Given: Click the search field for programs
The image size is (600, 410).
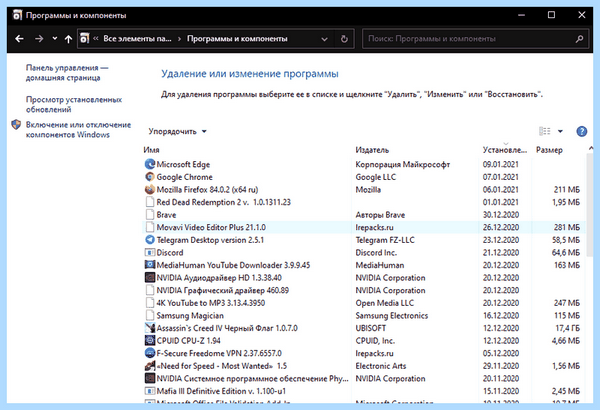Looking at the screenshot, I should pyautogui.click(x=475, y=39).
